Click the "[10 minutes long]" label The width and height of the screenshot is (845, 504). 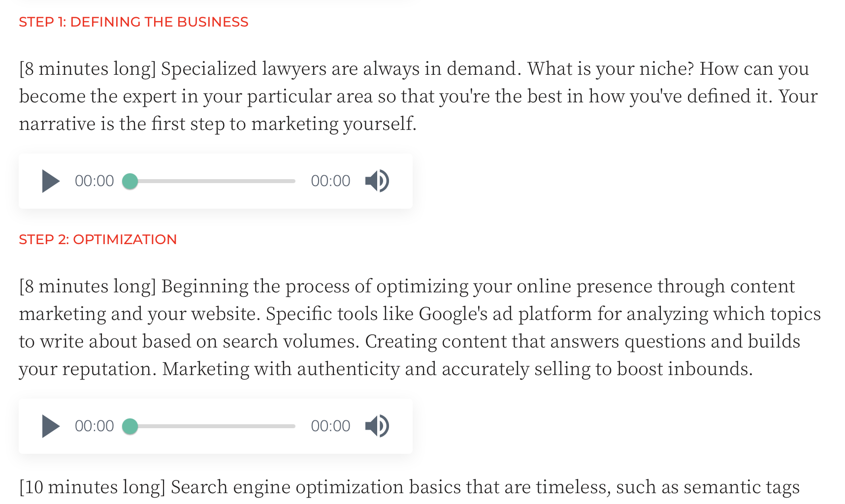pos(92,487)
